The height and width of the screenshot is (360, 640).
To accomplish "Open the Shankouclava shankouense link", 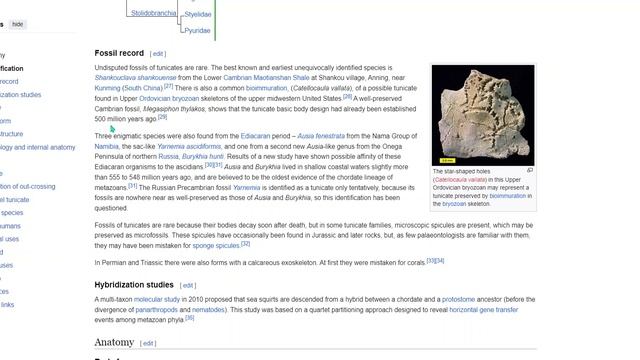I will (x=136, y=78).
